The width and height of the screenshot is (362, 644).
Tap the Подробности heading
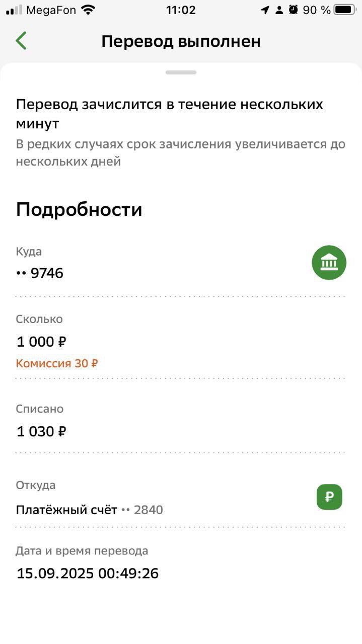click(79, 210)
